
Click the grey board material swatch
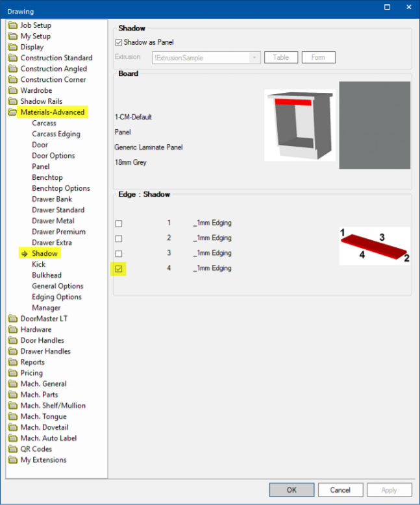(375, 125)
